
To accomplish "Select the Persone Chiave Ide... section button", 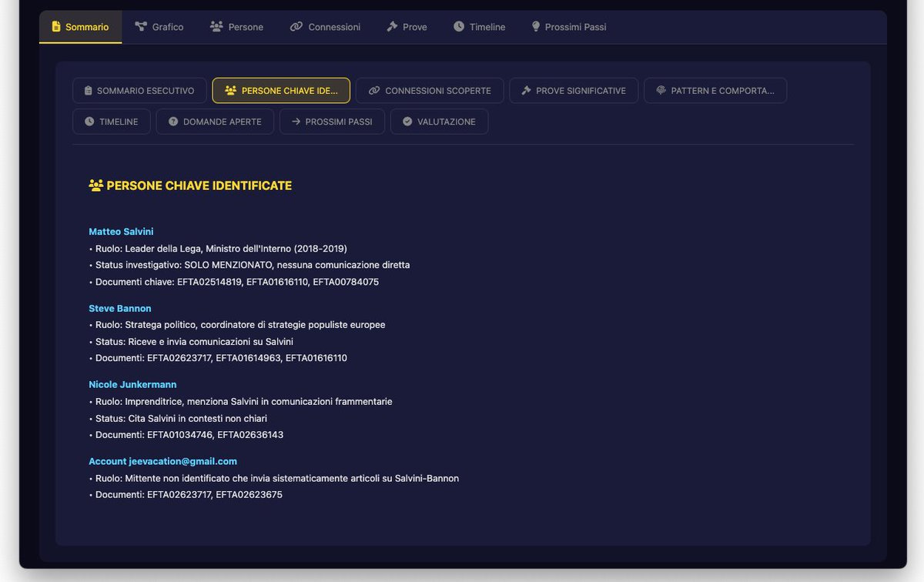I will pyautogui.click(x=281, y=91).
